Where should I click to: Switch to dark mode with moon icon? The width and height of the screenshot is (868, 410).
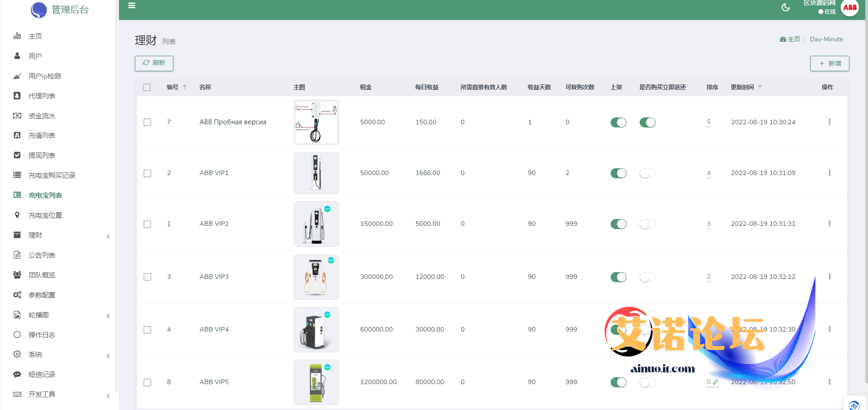[786, 7]
